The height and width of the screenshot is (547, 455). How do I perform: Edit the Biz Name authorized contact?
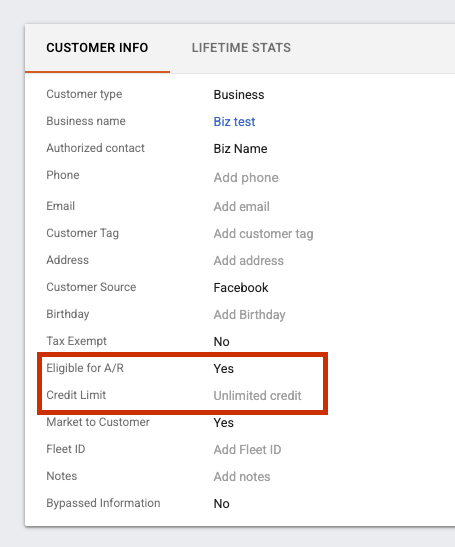click(240, 149)
